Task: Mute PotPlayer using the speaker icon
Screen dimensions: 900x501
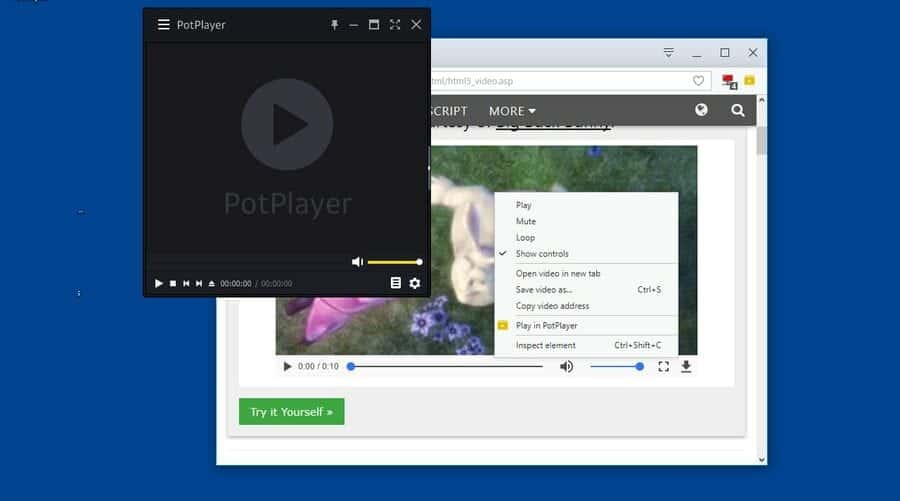Action: click(357, 262)
